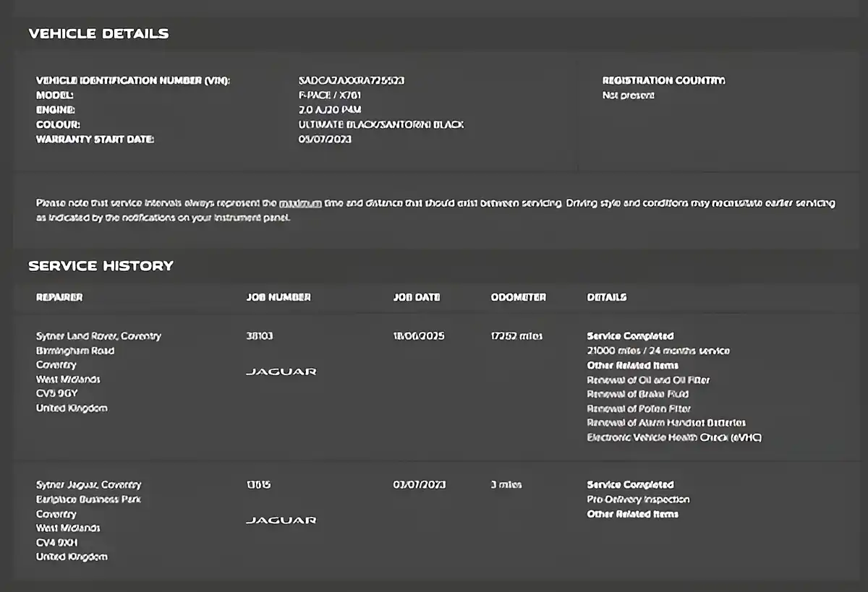Click the Jaguar logo in the Sytner Jaguar row

[281, 520]
